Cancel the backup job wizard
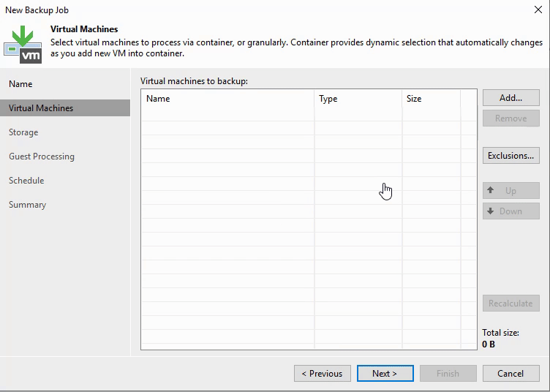Viewport: 550px width, 392px height. [x=511, y=374]
